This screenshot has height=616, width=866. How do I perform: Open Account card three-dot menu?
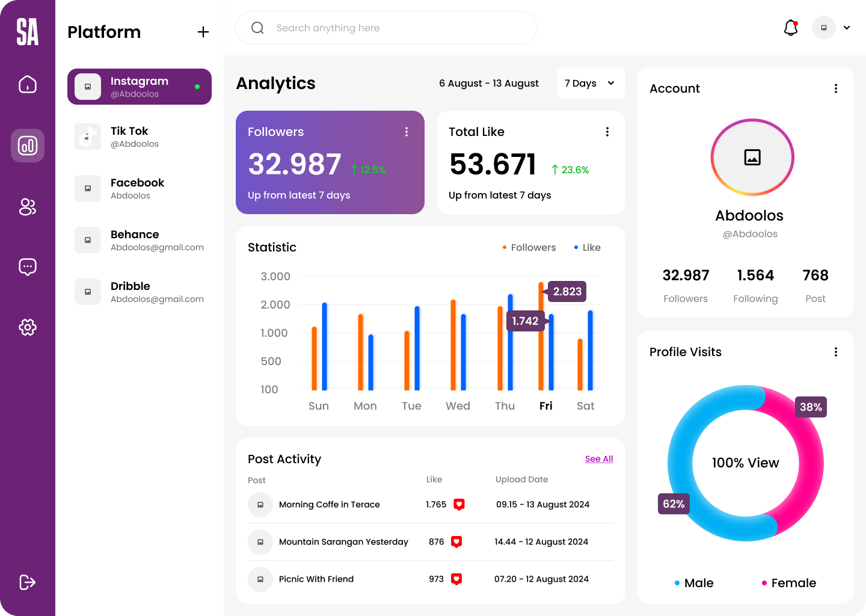pos(836,88)
